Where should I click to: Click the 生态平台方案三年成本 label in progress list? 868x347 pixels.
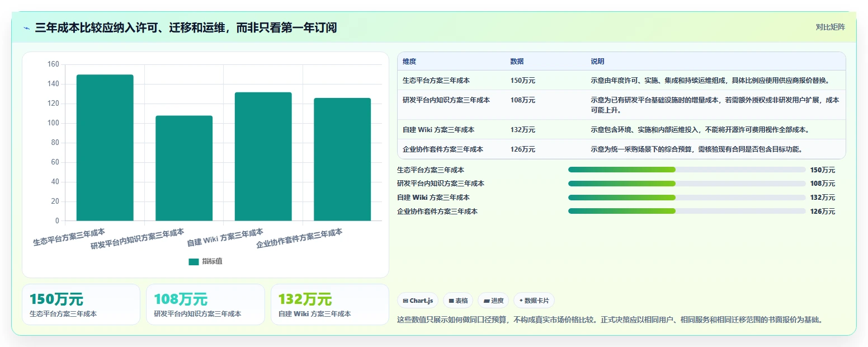click(431, 170)
